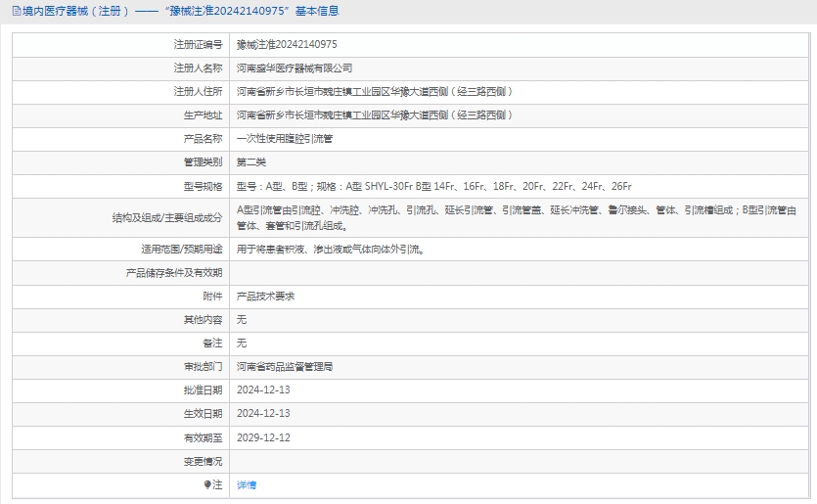Click the 变更情况 row label

[203, 461]
